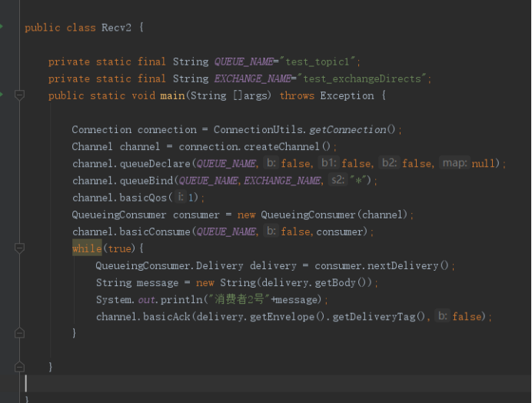Click basicQos method call
The height and width of the screenshot is (403, 532).
pos(143,198)
